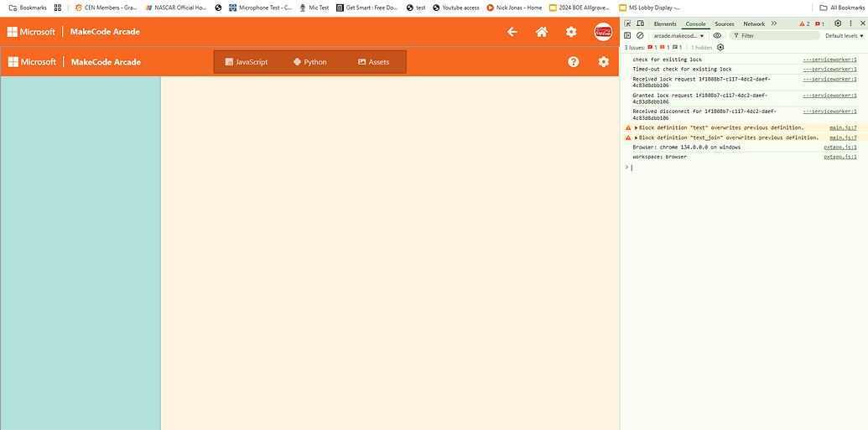
Task: Open the Mic Test bookmark
Action: coord(314,8)
